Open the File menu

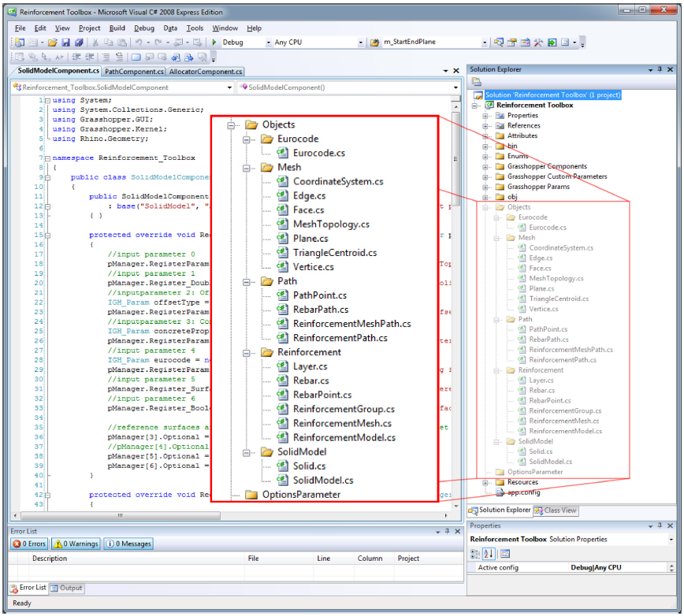coord(20,28)
